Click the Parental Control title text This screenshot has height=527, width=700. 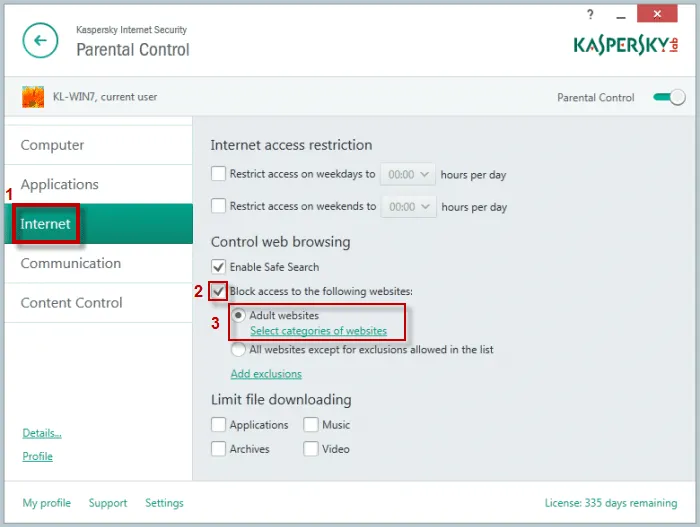pos(133,50)
